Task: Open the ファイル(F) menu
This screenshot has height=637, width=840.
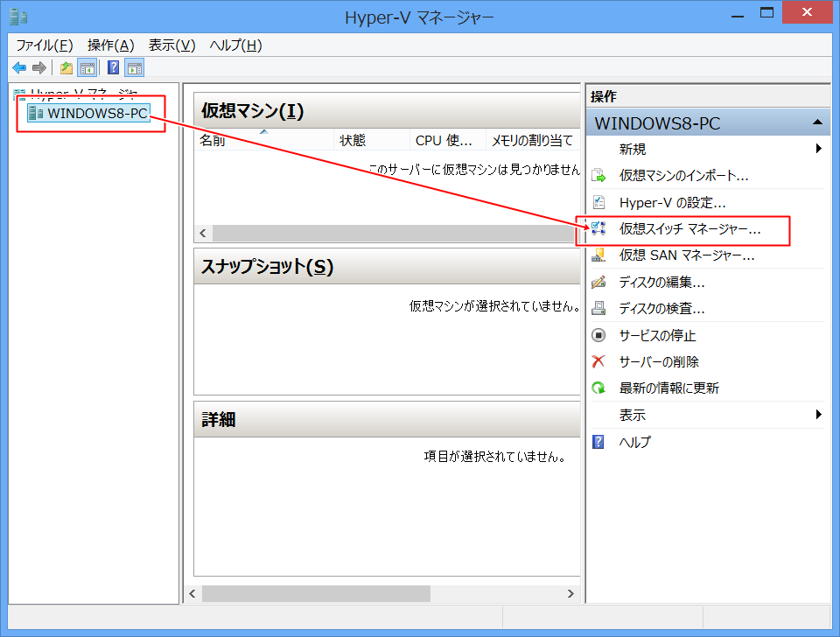Action: tap(44, 45)
